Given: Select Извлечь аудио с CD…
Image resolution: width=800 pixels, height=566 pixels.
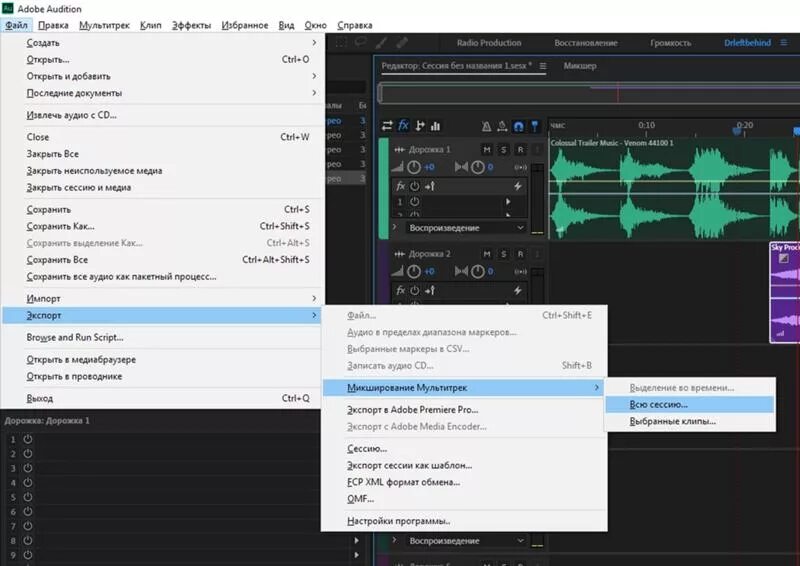Looking at the screenshot, I should (x=162, y=115).
